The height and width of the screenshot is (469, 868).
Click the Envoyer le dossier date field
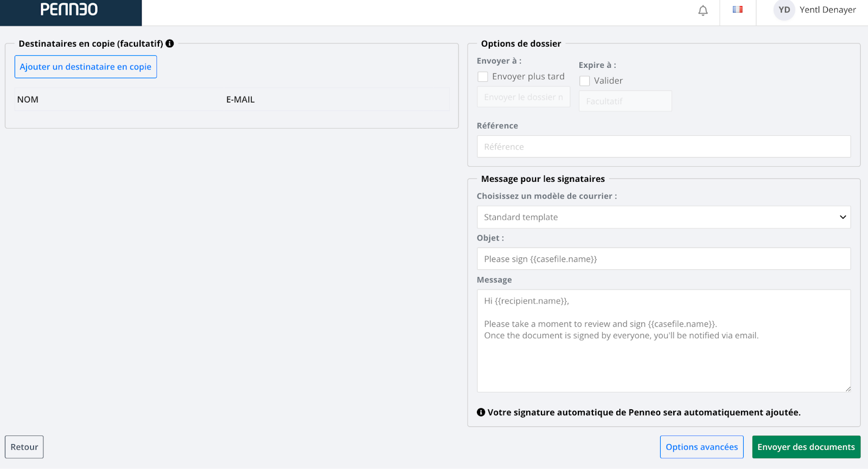[x=524, y=97]
